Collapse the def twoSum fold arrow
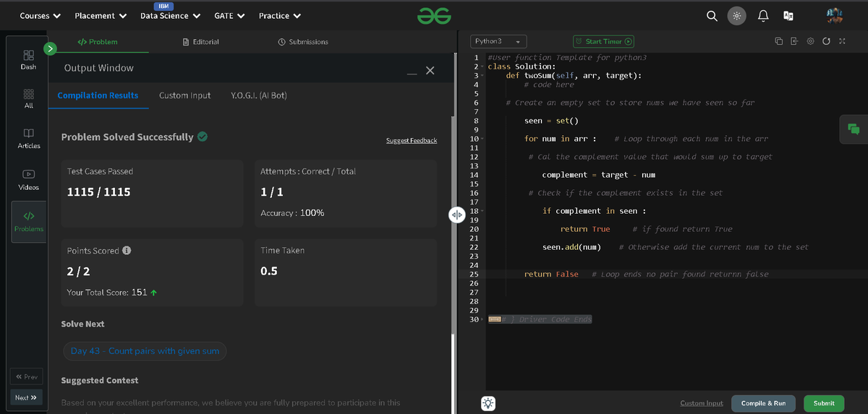Image resolution: width=868 pixels, height=414 pixels. 483,75
